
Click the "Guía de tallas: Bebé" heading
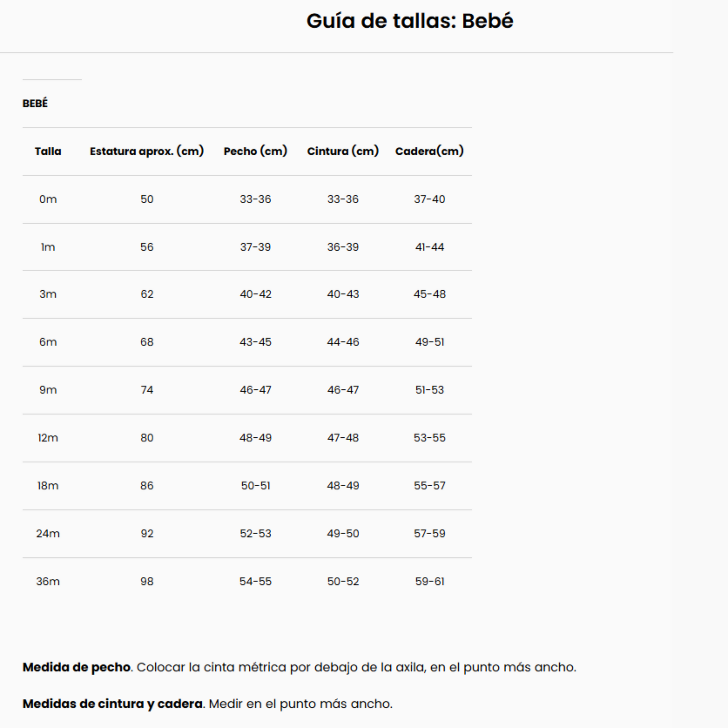click(x=410, y=21)
